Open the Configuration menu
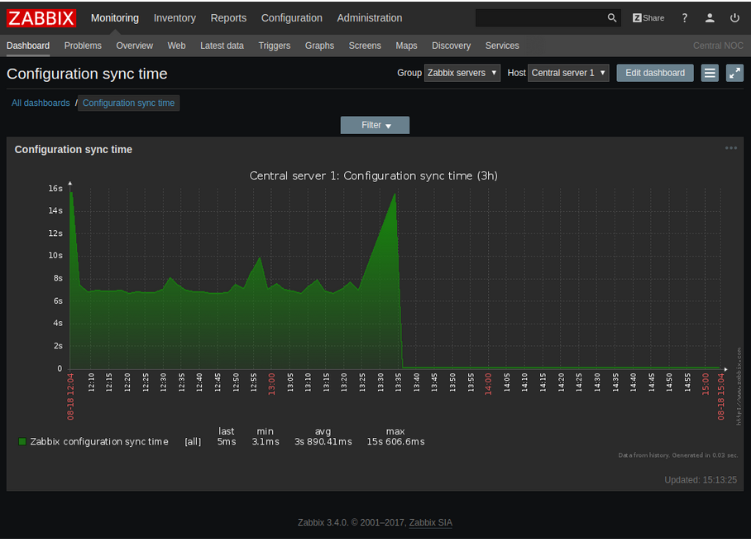Screen dimensions: 756x543 pos(291,18)
